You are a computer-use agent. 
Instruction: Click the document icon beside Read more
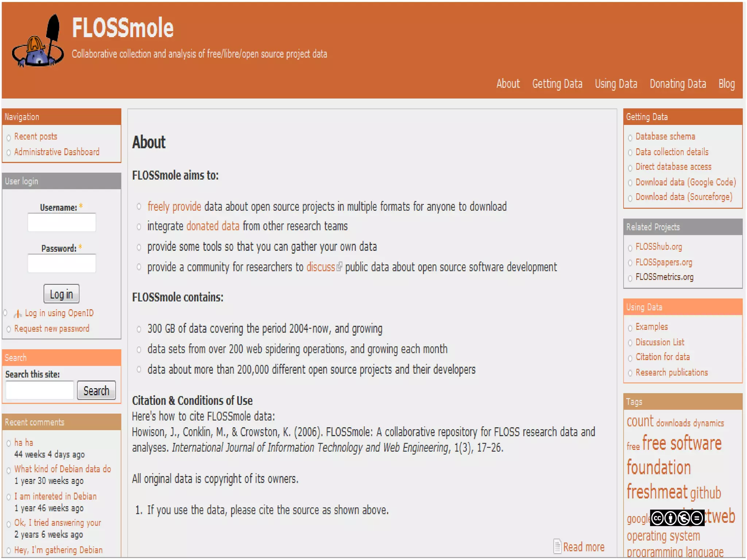click(x=557, y=546)
